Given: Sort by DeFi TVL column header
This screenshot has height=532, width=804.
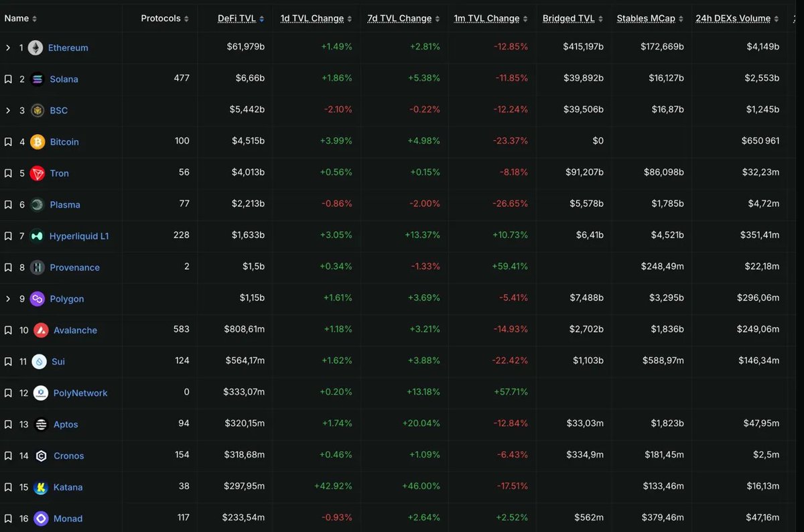Looking at the screenshot, I should pyautogui.click(x=241, y=19).
